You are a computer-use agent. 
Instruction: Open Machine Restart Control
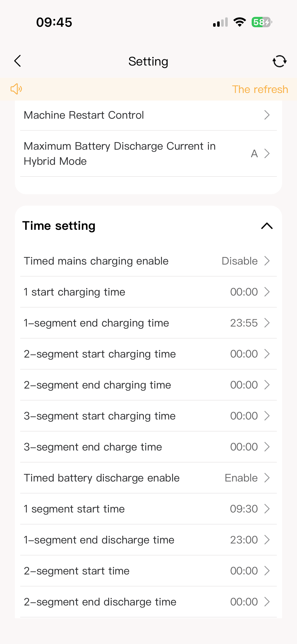(x=148, y=115)
